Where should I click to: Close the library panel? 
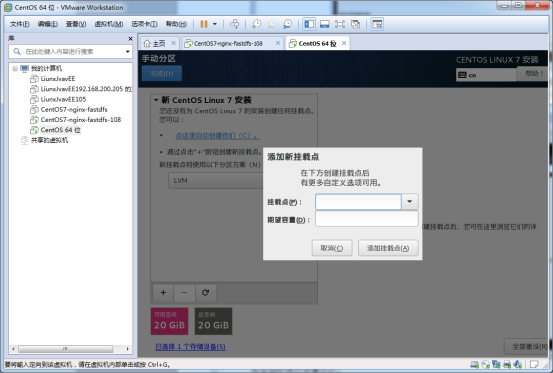point(130,38)
